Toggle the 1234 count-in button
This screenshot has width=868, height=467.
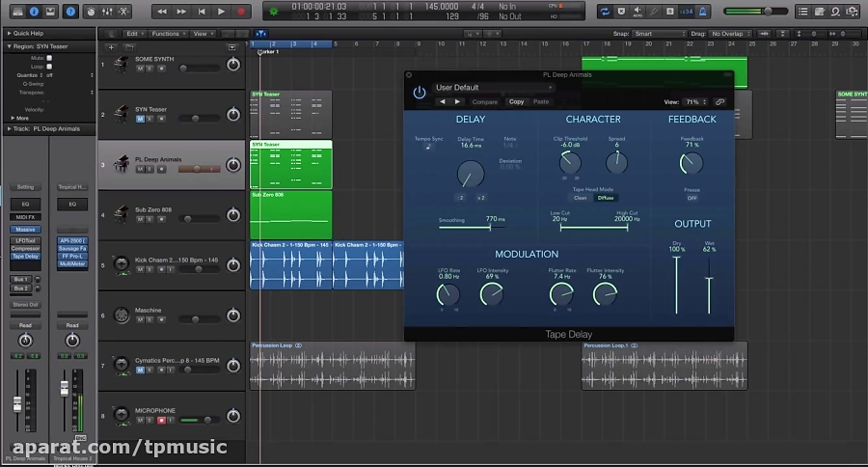[686, 11]
